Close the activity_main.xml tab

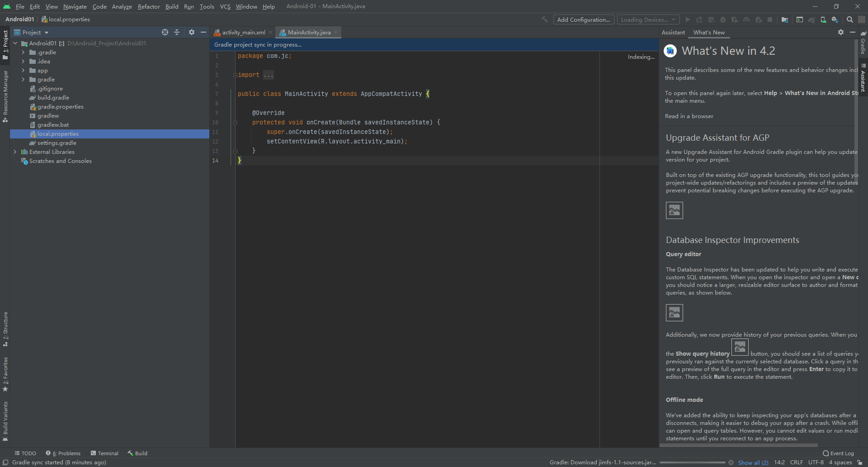(x=270, y=32)
